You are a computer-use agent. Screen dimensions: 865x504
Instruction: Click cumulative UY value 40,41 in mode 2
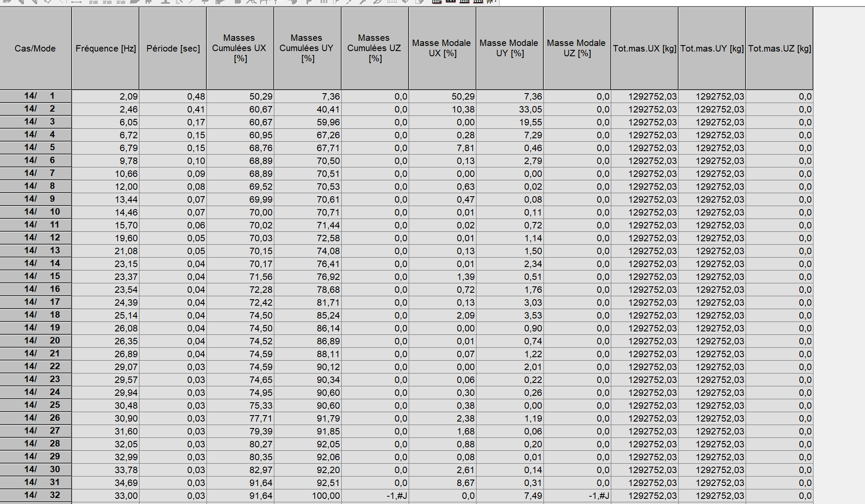point(308,109)
